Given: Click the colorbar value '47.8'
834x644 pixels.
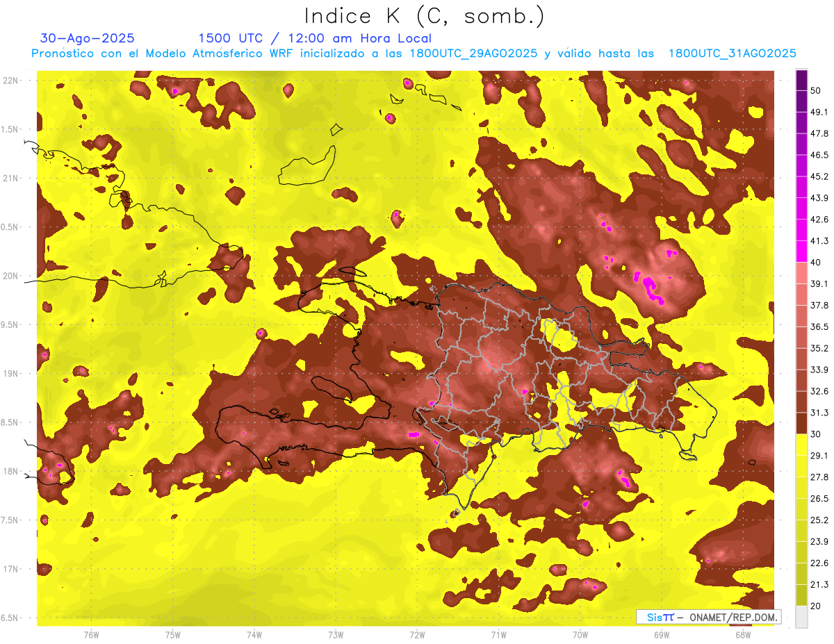Looking at the screenshot, I should coord(819,133).
